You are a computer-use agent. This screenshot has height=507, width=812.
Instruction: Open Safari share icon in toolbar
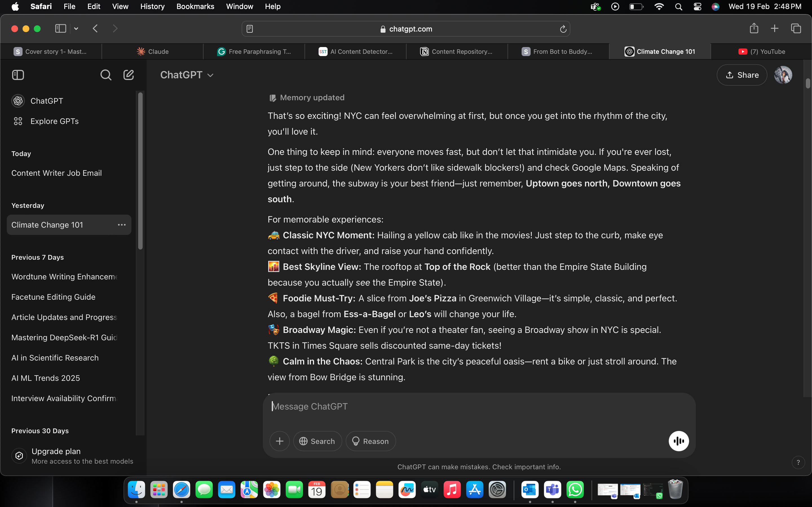pyautogui.click(x=754, y=28)
